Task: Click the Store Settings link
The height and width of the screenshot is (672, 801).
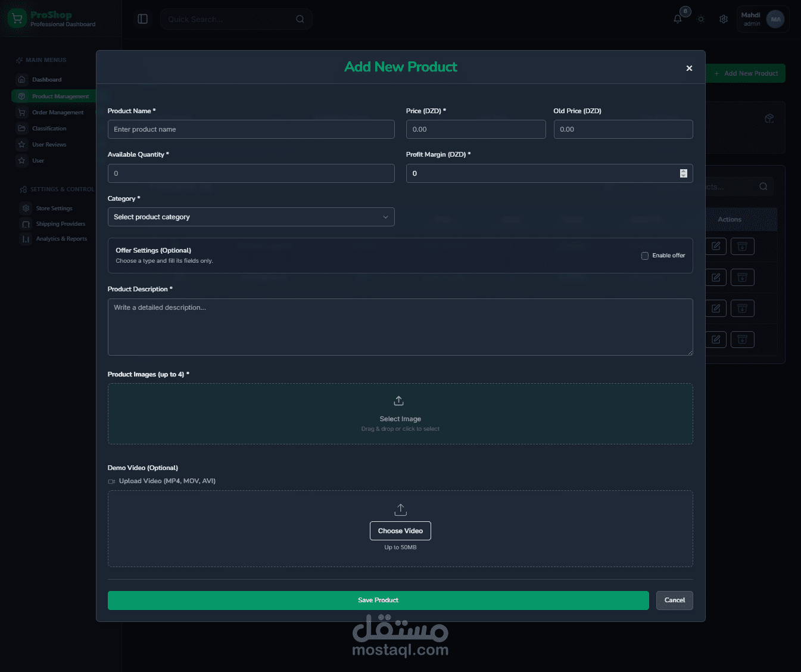Action: pos(54,209)
